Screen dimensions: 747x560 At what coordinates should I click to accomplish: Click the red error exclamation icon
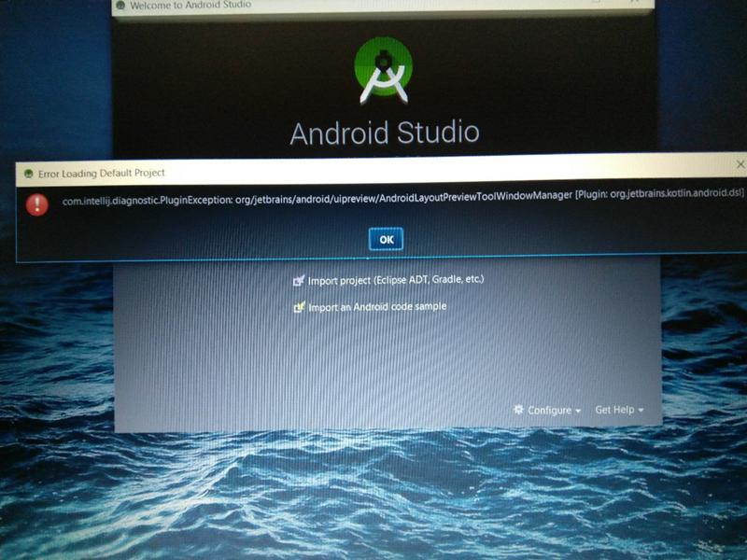click(x=37, y=204)
